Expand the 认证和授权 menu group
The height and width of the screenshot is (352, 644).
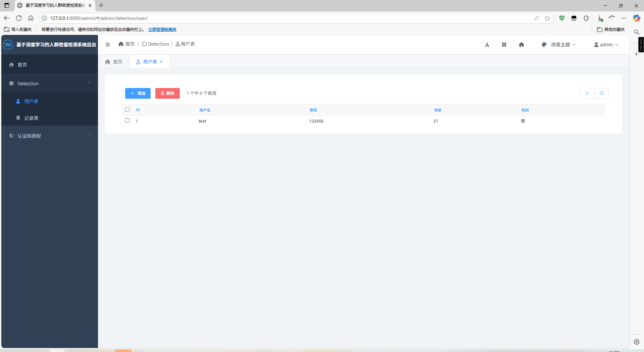(50, 136)
